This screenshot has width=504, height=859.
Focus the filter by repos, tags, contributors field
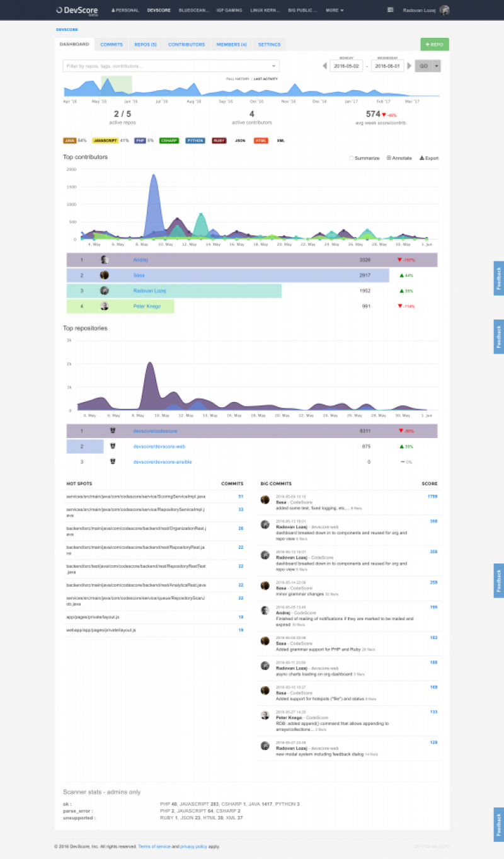click(171, 66)
